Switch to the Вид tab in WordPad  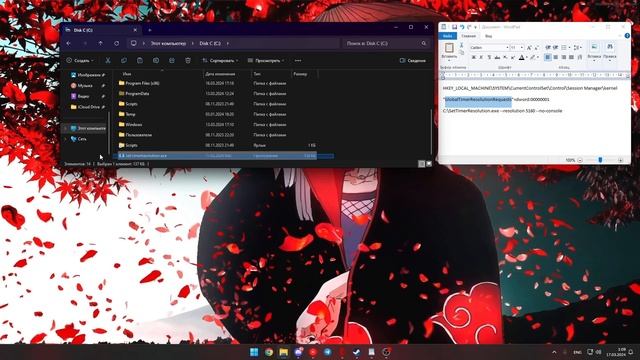tap(489, 36)
